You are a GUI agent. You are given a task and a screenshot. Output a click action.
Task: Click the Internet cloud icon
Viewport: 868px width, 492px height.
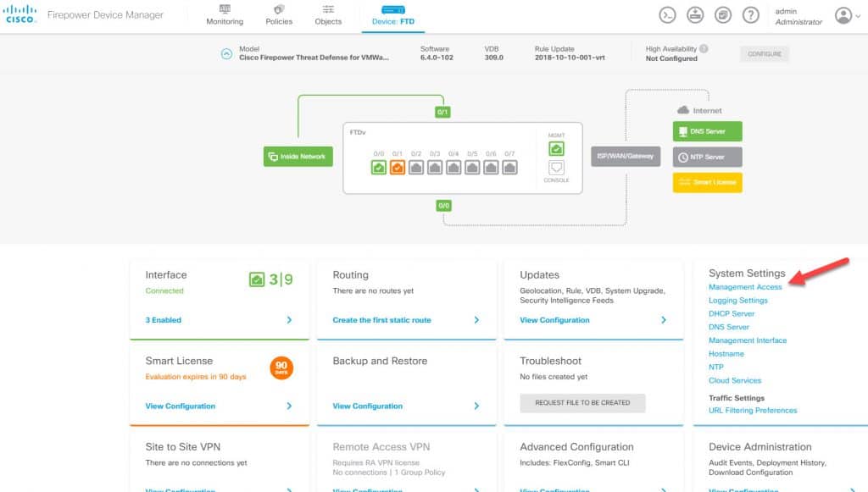coord(683,111)
